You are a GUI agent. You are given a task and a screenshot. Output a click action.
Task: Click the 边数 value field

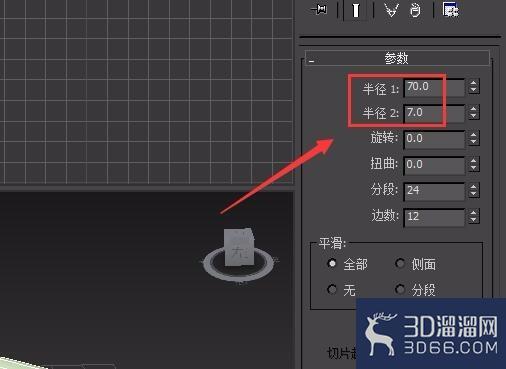coord(434,217)
